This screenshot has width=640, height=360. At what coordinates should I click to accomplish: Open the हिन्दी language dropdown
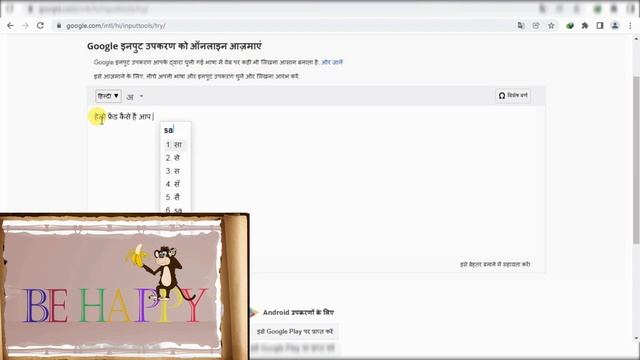coord(108,96)
